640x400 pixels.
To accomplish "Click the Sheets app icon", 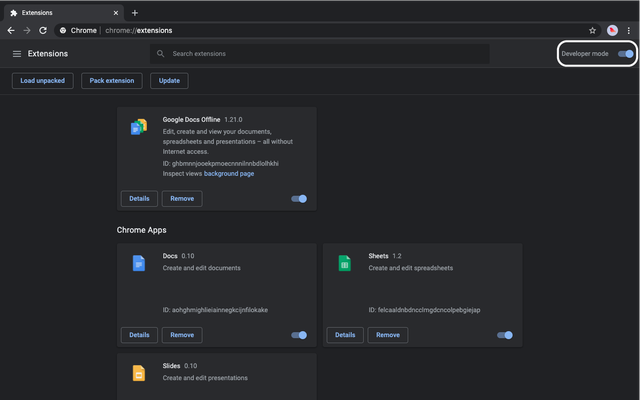I will click(x=344, y=263).
